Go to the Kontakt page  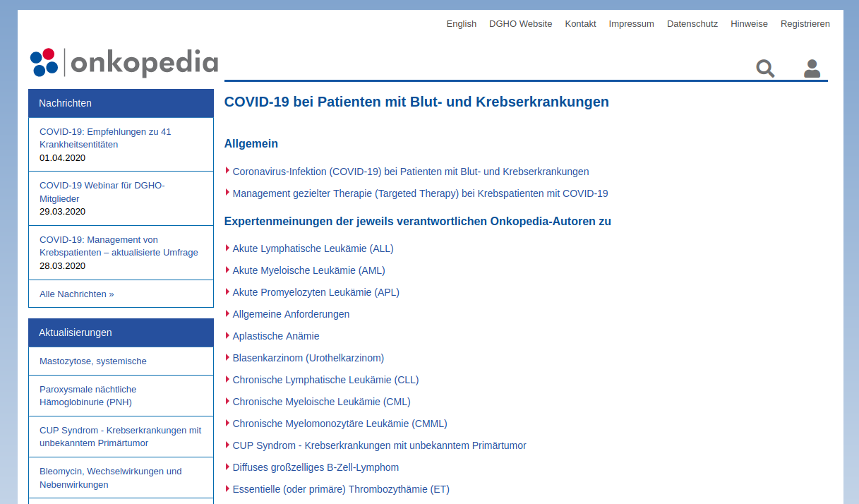coord(580,23)
